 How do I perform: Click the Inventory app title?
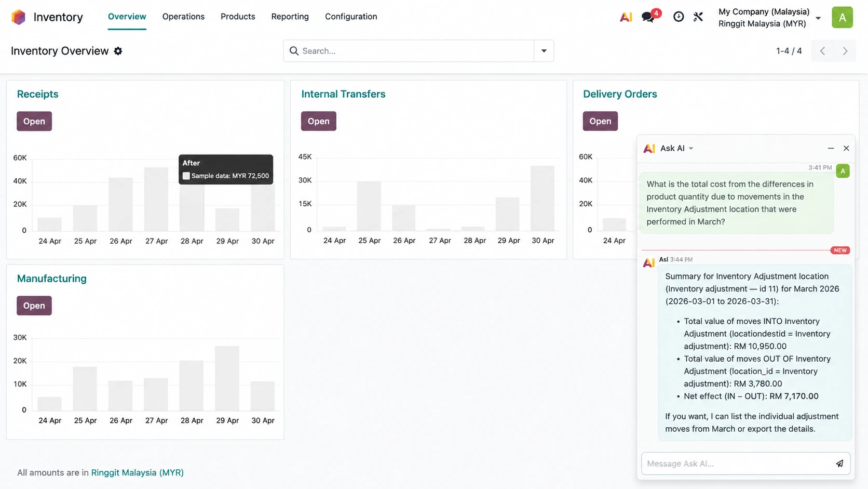pos(58,17)
